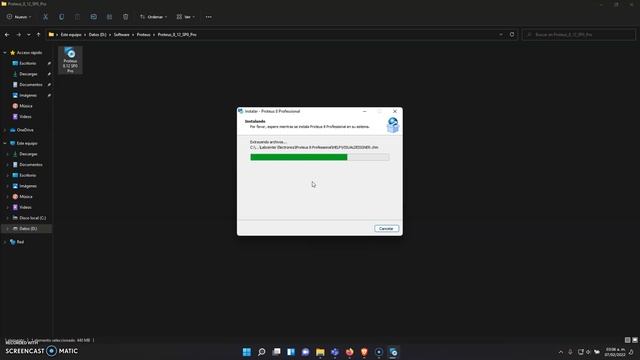This screenshot has height=360, width=640.
Task: Select pinned Descargas in Acceso rápido
Action: point(28,74)
